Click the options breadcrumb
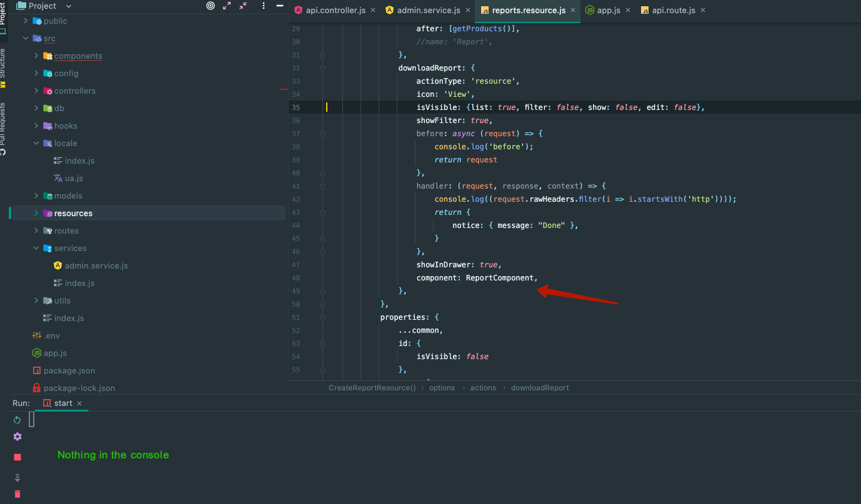Viewport: 861px width, 504px height. pos(442,388)
